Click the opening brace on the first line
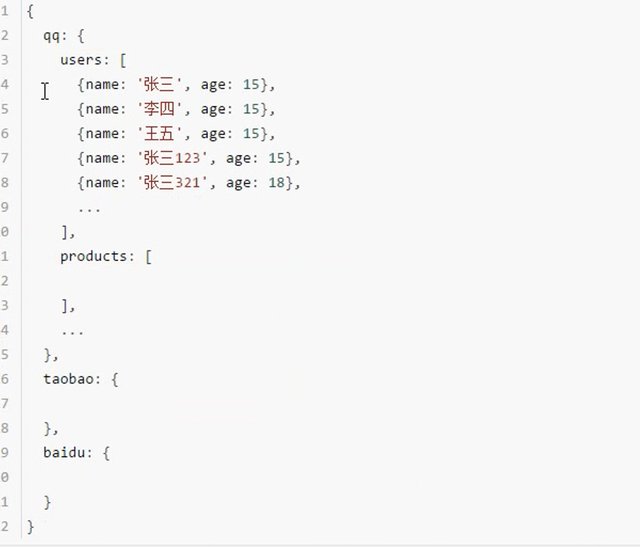The height and width of the screenshot is (547, 640). (x=31, y=11)
